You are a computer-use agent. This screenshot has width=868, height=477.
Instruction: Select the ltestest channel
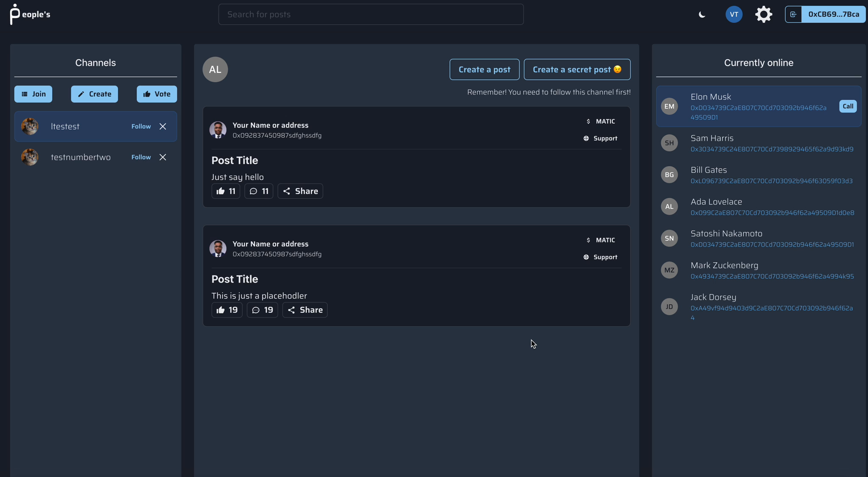click(x=95, y=126)
